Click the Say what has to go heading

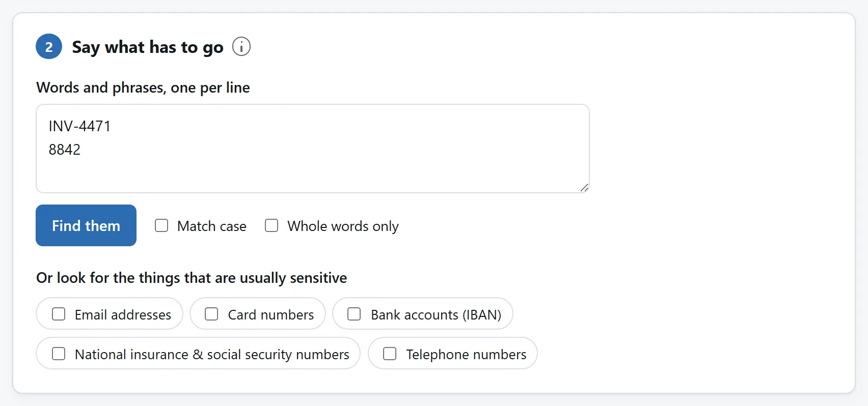(148, 47)
